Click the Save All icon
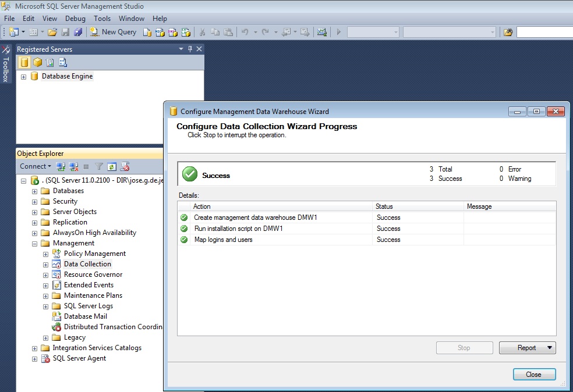Image resolution: width=573 pixels, height=392 pixels. (x=78, y=32)
